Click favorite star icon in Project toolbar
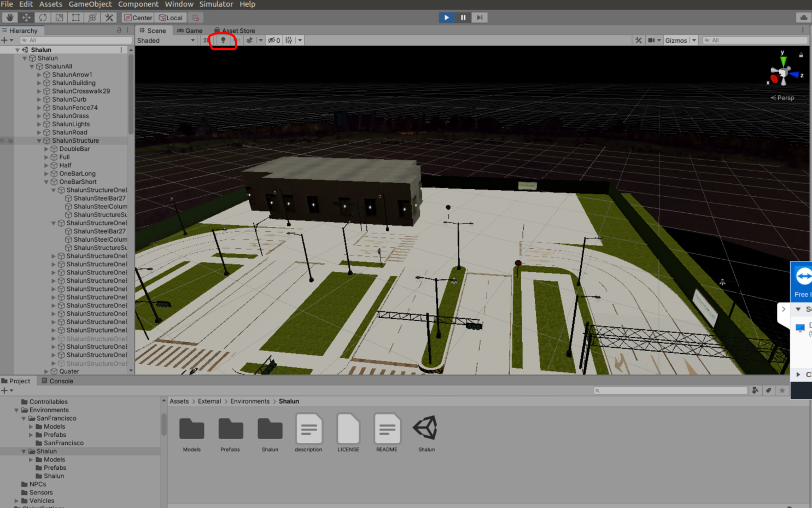This screenshot has width=812, height=508. tap(782, 390)
